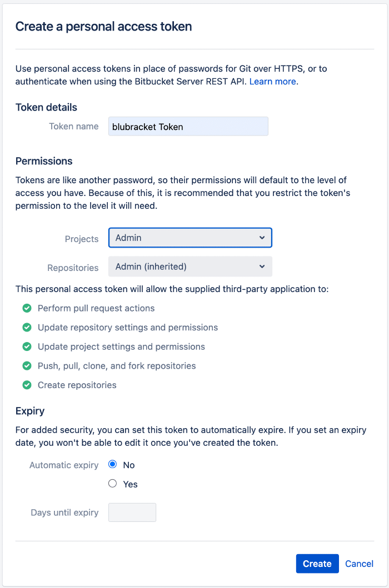Click the green check icon for 'Create repositories'

pos(27,385)
